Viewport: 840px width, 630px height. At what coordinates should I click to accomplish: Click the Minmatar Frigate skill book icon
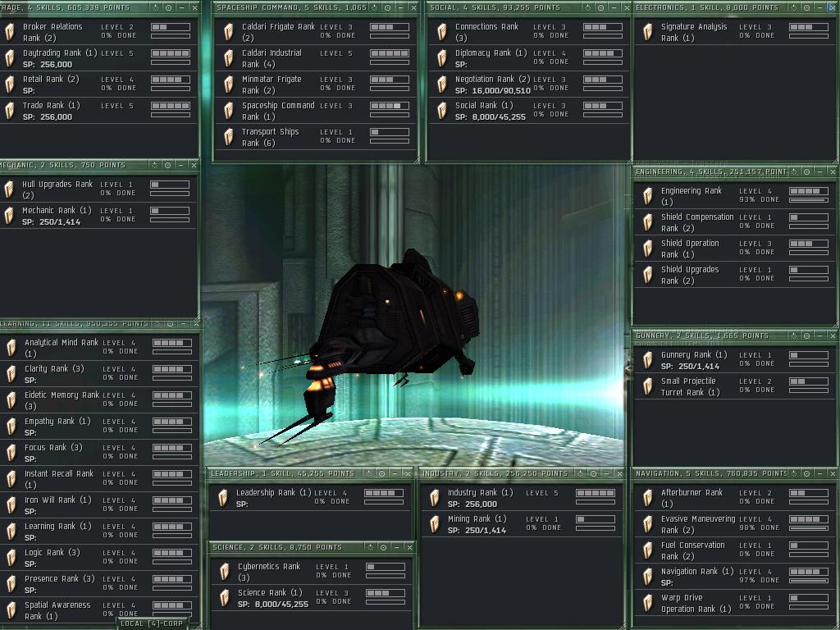pyautogui.click(x=229, y=84)
